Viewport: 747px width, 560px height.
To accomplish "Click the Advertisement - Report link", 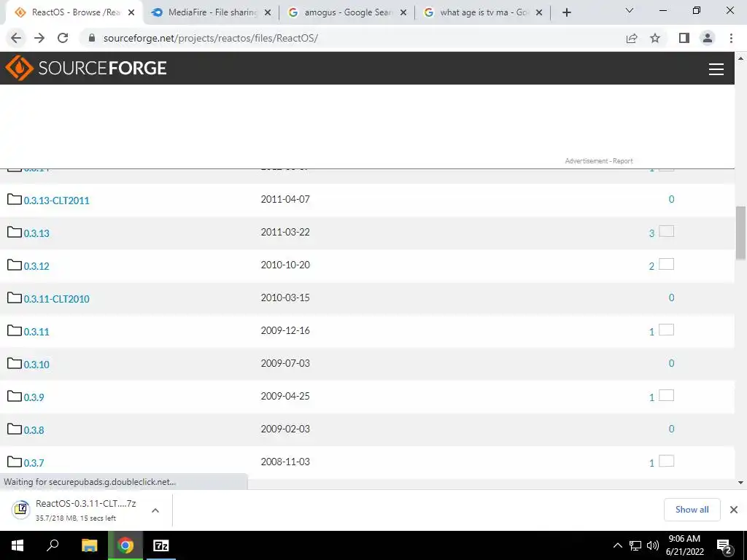I will tap(599, 161).
